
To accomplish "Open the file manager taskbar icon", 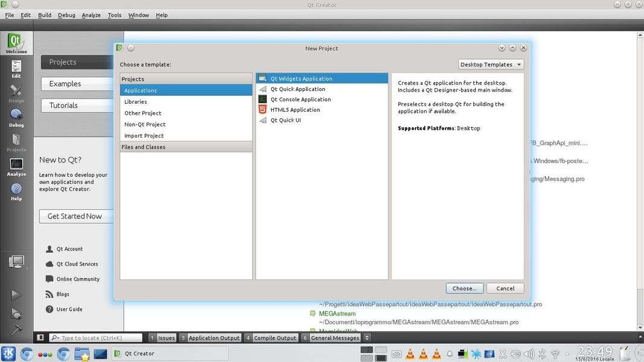I will point(81,354).
